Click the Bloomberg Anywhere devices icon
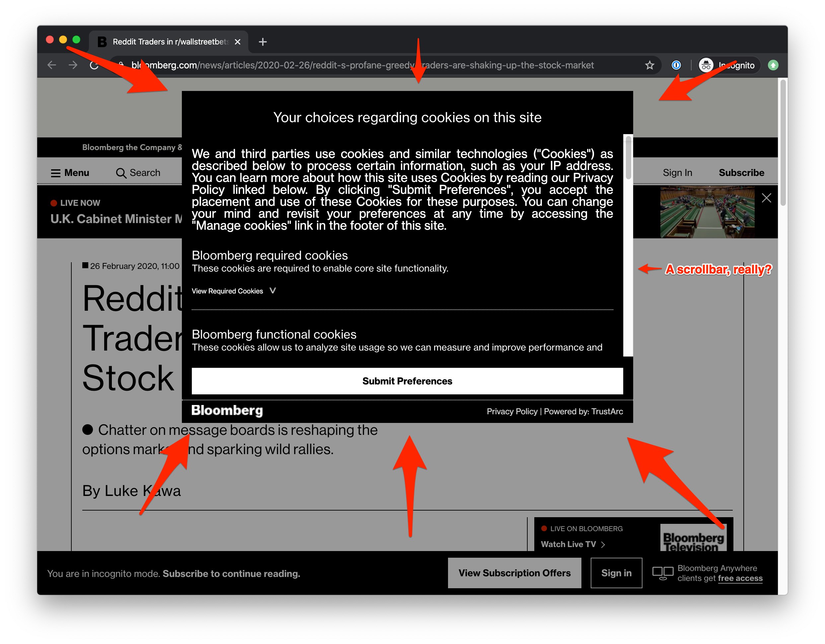This screenshot has width=825, height=644. (663, 573)
